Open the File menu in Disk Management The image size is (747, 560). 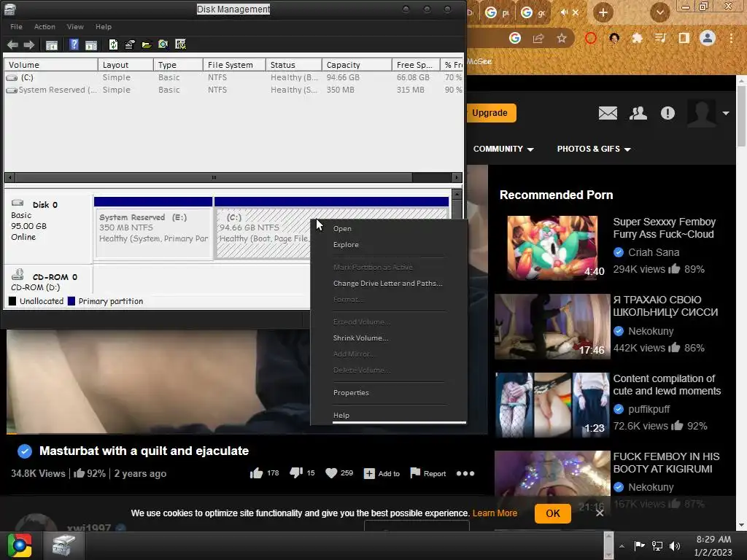point(16,27)
